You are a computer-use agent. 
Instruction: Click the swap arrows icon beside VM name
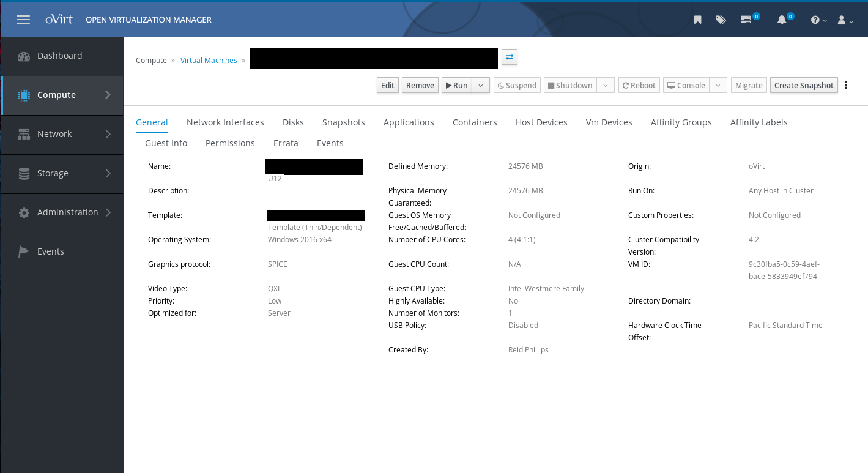510,57
